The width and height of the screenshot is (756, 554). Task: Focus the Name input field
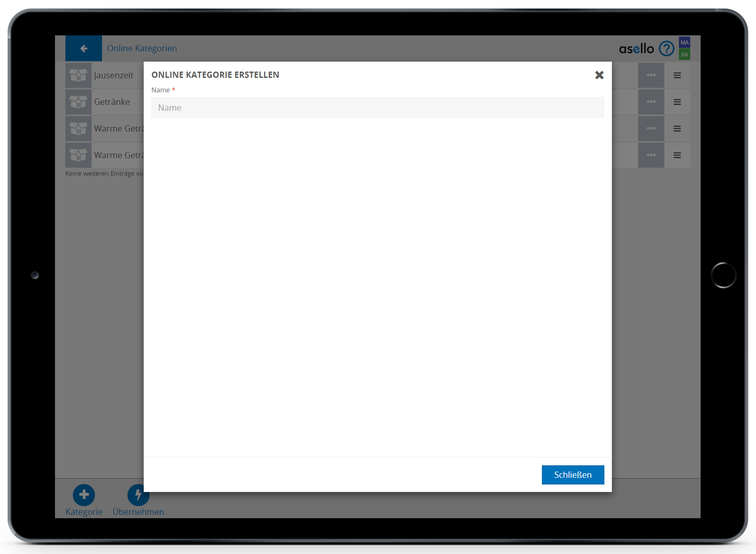pos(377,108)
